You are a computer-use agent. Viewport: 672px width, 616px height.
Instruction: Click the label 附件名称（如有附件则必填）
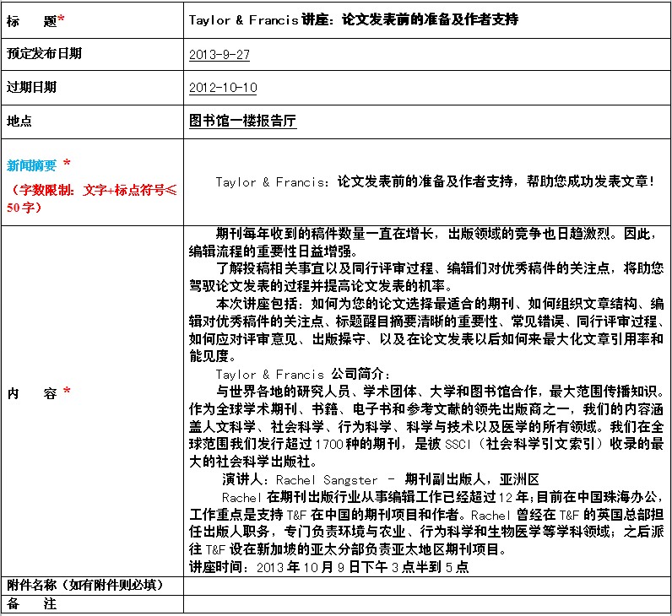[85, 585]
